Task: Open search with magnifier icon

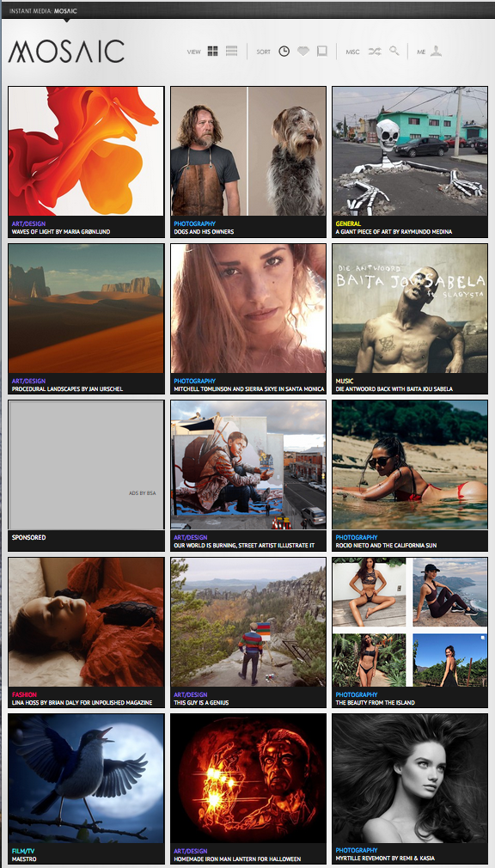Action: (x=394, y=51)
